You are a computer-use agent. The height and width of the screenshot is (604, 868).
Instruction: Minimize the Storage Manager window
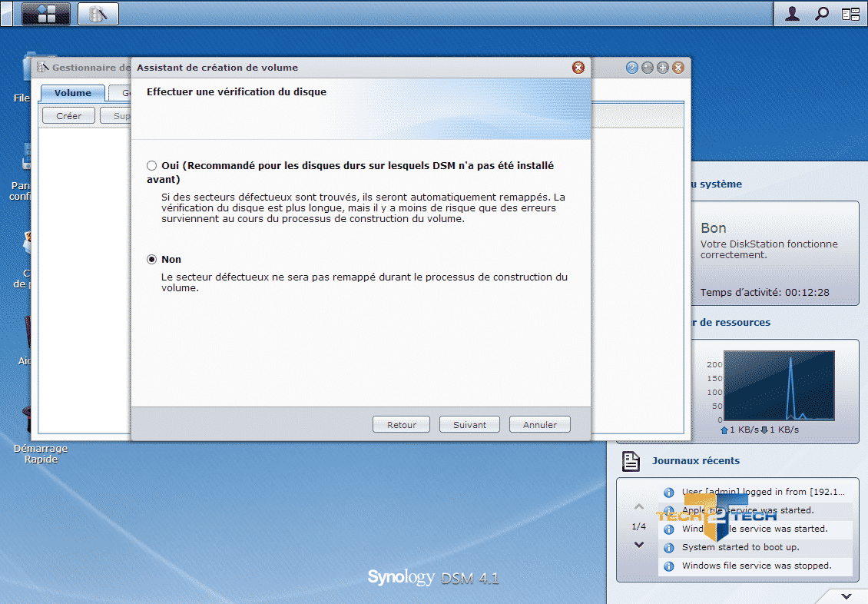pyautogui.click(x=647, y=68)
